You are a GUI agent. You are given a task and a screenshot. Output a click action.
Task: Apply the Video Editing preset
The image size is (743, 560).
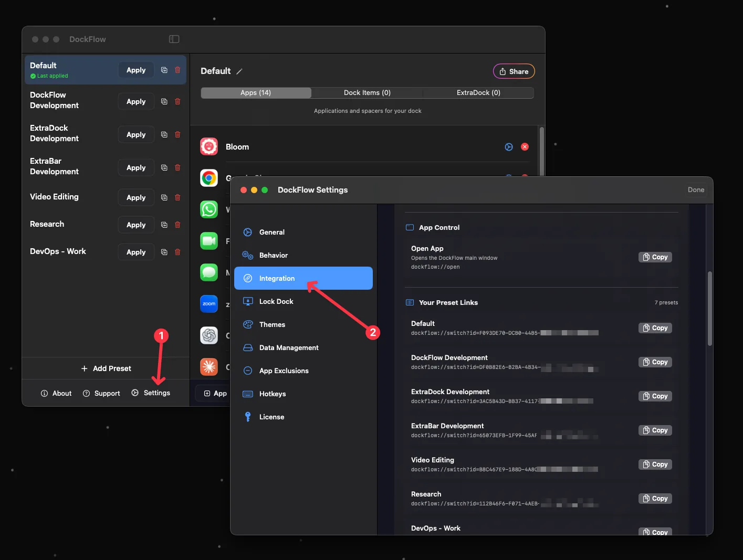pyautogui.click(x=136, y=197)
